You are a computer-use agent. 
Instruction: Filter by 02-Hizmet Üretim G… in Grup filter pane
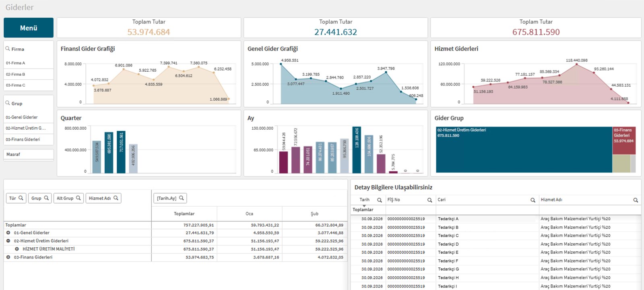click(x=29, y=128)
